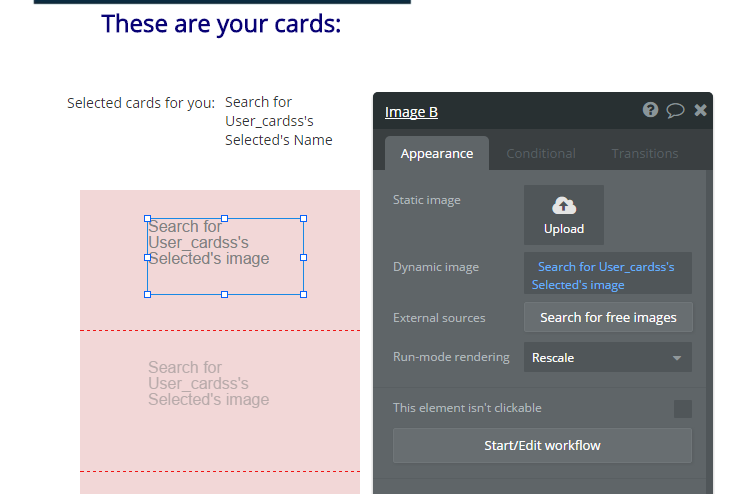Viewport: 750px width, 494px height.
Task: Click the top-middle resize handle of selected image
Action: coord(225,218)
